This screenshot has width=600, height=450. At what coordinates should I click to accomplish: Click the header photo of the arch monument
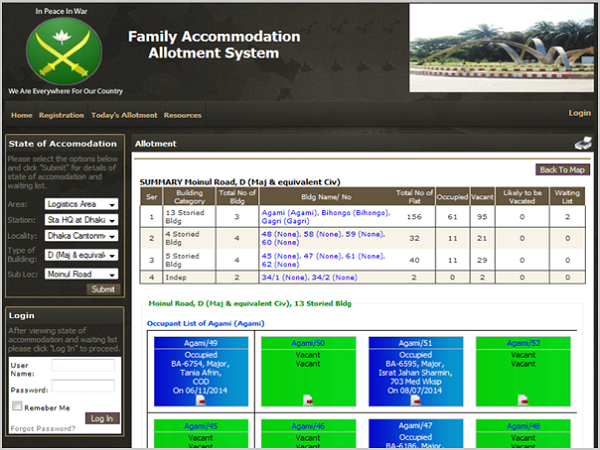[501, 48]
